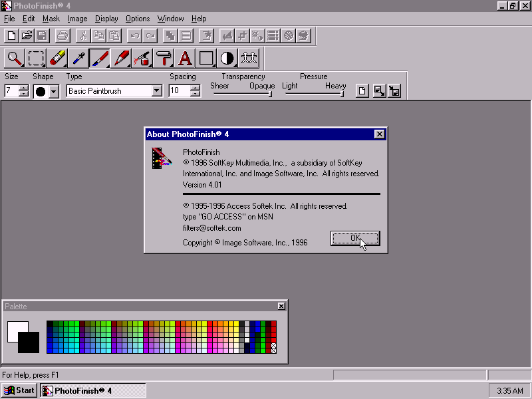The width and height of the screenshot is (532, 399).
Task: Click the 3:35 AM taskbar clock
Action: (x=509, y=391)
